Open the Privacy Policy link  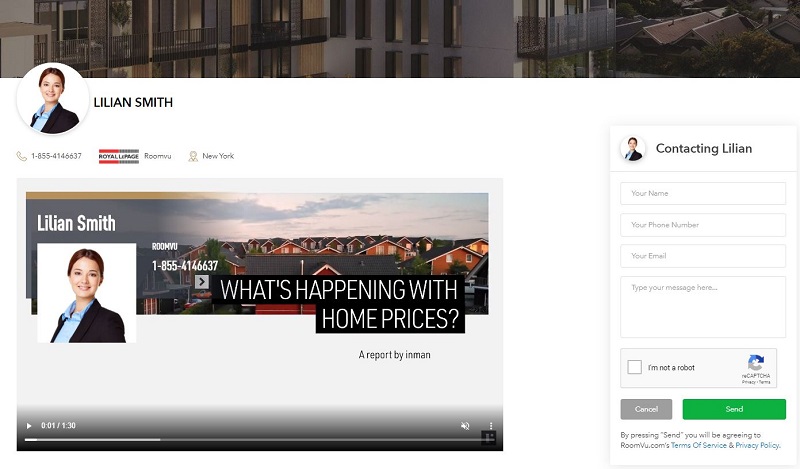[757, 445]
